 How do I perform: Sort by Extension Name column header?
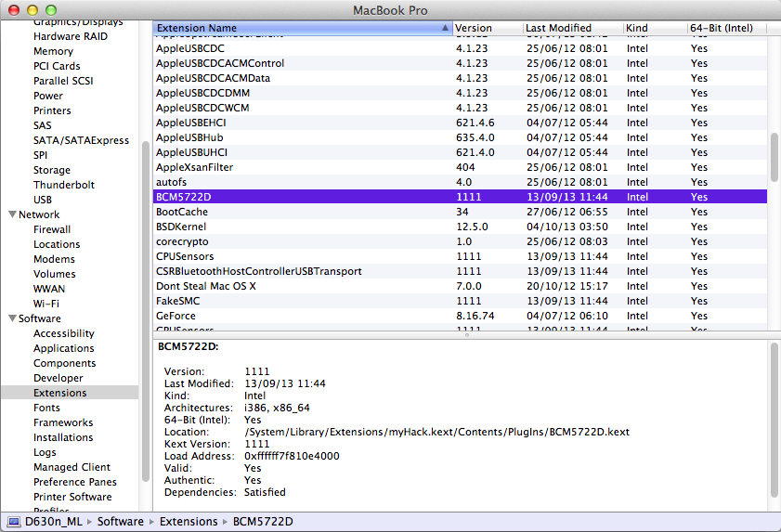pyautogui.click(x=297, y=28)
